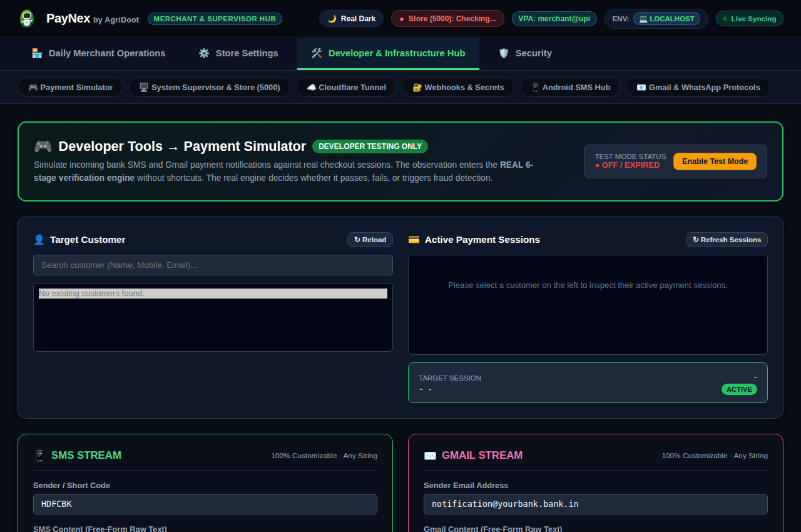Viewport: 801px width, 532px height.
Task: Click the monitor icon on System Supervisor
Action: [143, 88]
